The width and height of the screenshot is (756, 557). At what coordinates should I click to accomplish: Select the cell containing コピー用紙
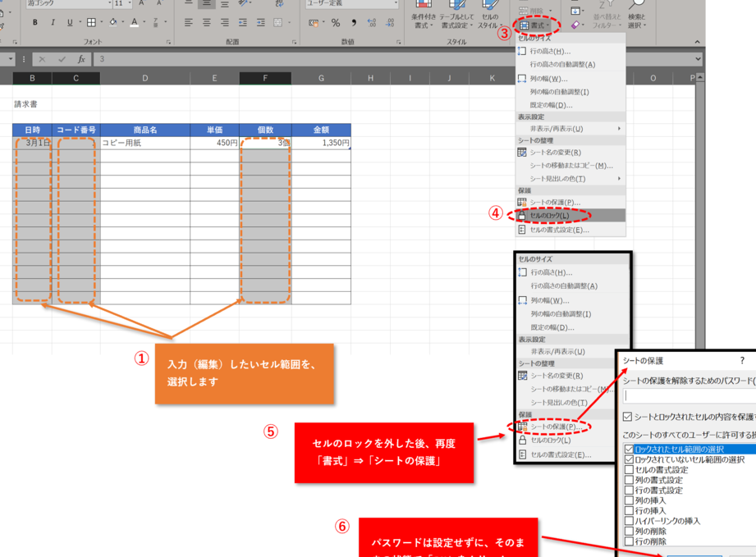pos(145,143)
